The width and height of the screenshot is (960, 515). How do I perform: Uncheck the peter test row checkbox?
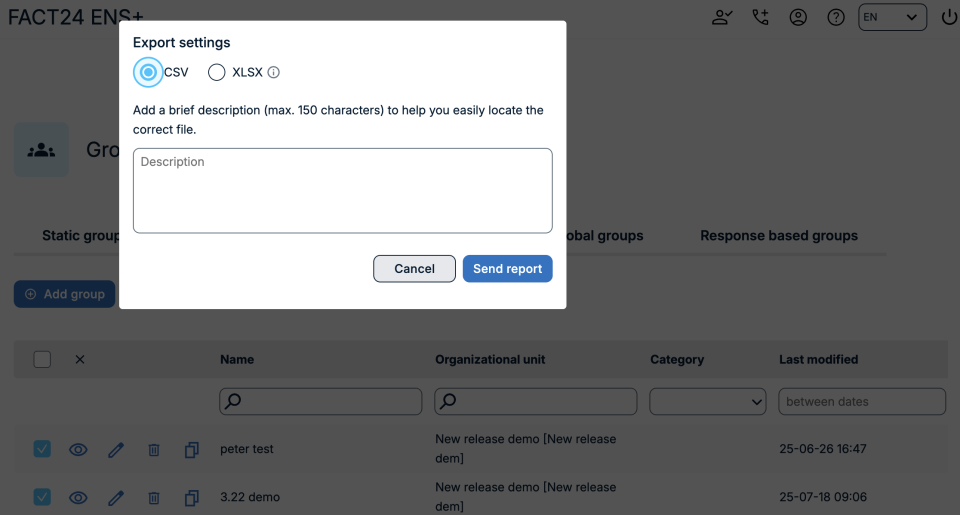(42, 449)
